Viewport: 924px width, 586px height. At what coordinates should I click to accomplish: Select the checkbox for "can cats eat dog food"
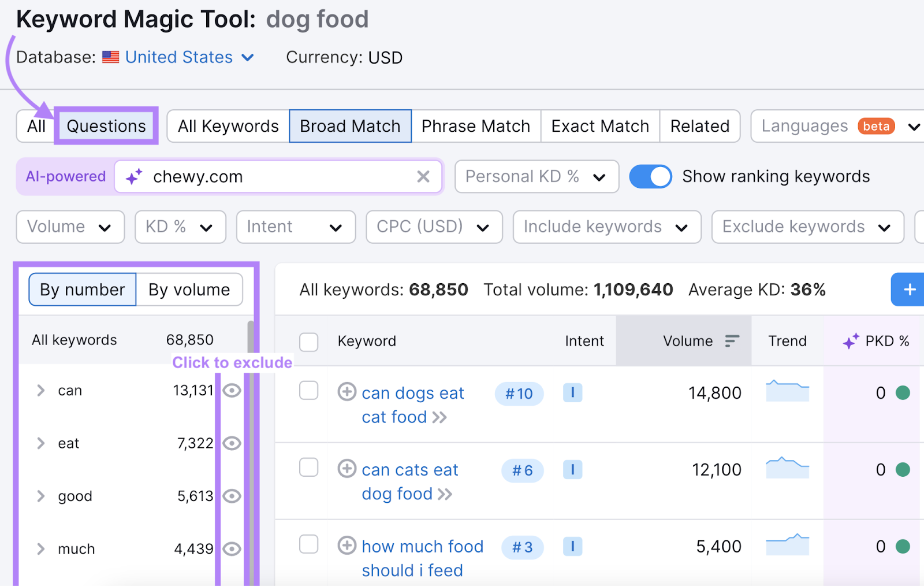pyautogui.click(x=308, y=468)
